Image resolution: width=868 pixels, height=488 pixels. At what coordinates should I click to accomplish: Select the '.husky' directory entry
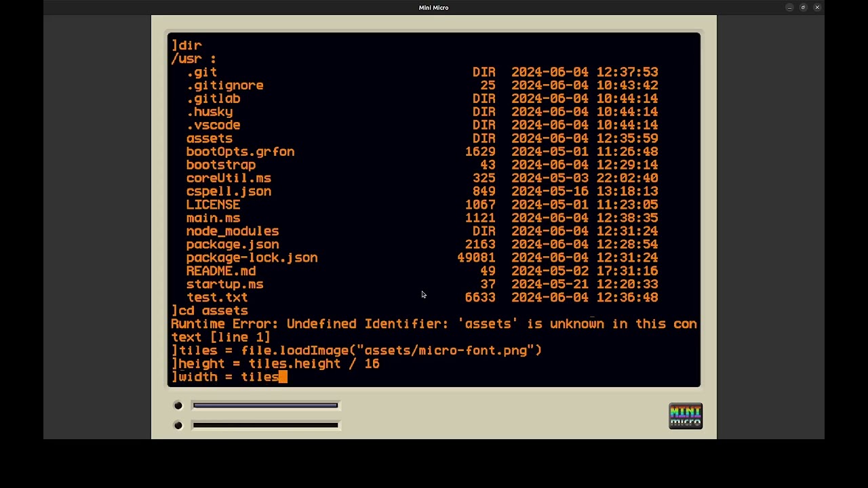tap(210, 112)
